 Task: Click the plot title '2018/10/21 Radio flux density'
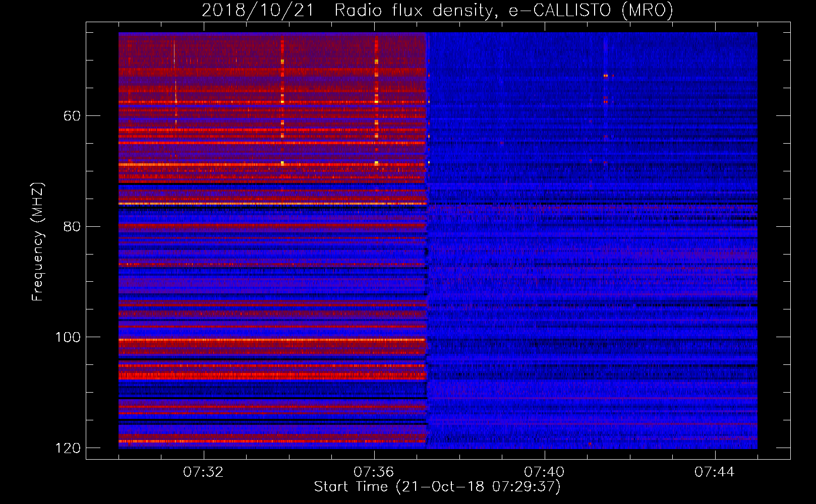point(437,10)
